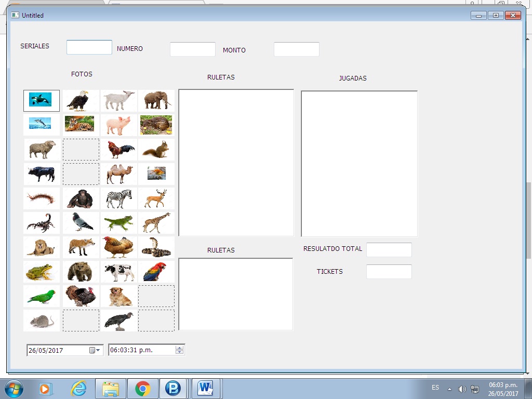Viewport: 532px width, 399px height.
Task: Open Internet Explorer from taskbar
Action: click(78, 389)
